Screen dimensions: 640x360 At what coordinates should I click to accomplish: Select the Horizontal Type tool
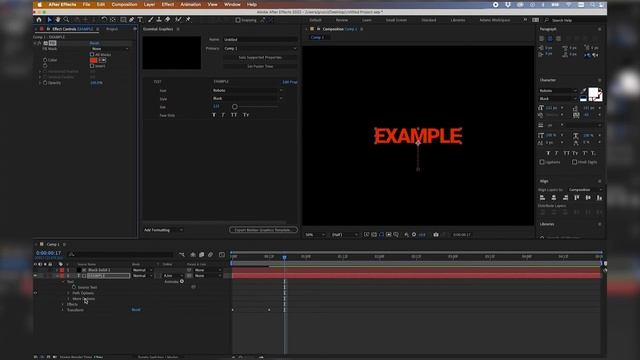[x=140, y=20]
